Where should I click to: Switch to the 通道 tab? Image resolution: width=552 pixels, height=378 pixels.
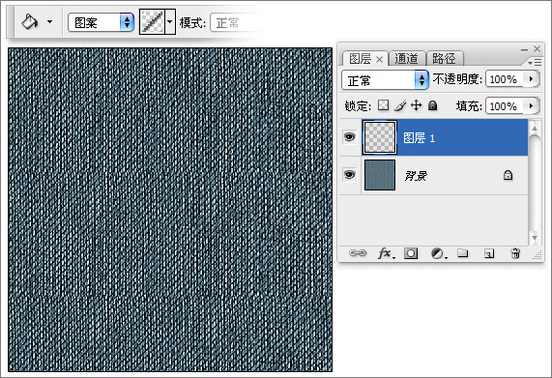point(407,58)
